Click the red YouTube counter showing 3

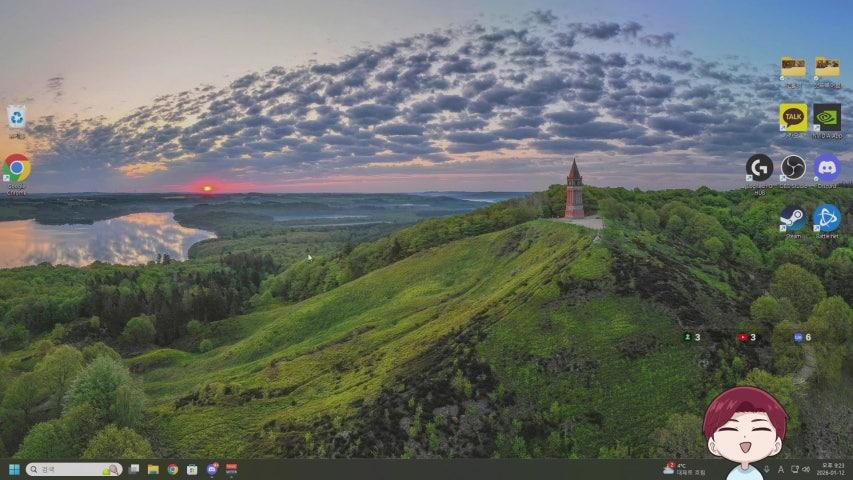[747, 337]
